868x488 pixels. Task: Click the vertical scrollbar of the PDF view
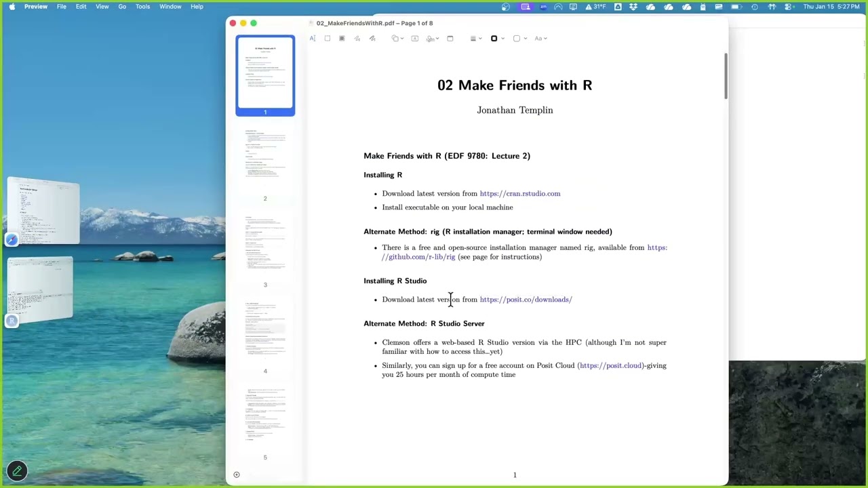point(726,76)
